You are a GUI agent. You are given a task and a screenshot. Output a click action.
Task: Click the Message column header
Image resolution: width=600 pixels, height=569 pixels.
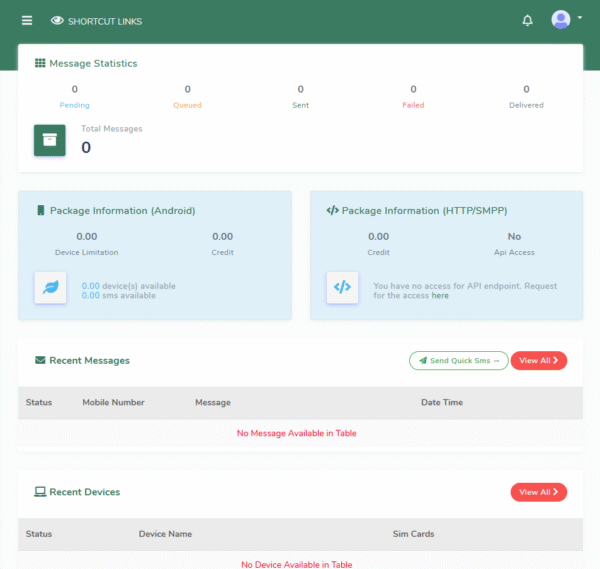pyautogui.click(x=213, y=403)
